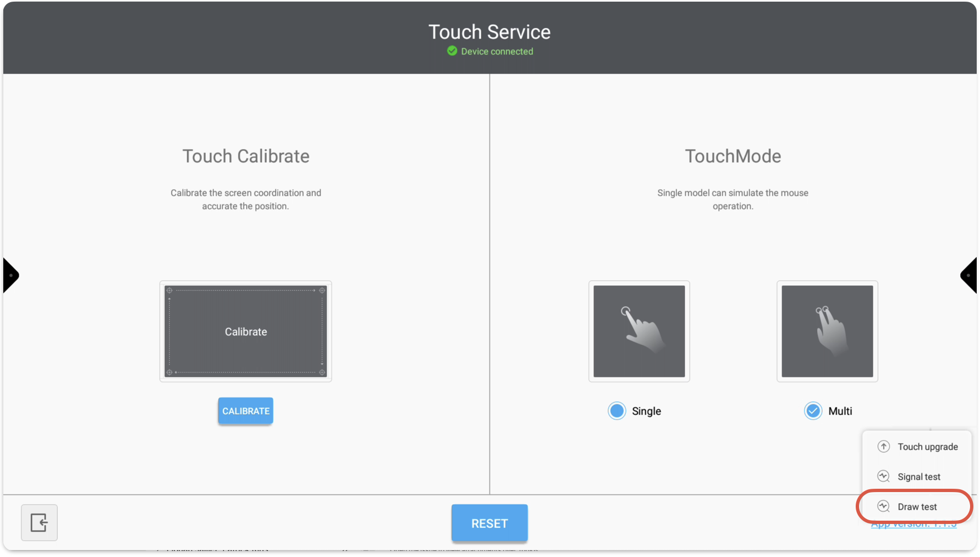Click the green Device connected checkmark icon

tap(452, 51)
